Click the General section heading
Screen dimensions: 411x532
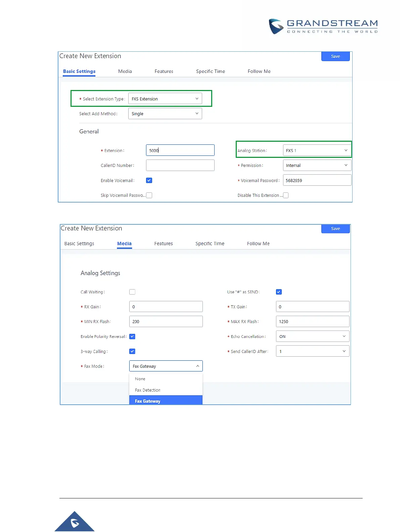point(89,131)
